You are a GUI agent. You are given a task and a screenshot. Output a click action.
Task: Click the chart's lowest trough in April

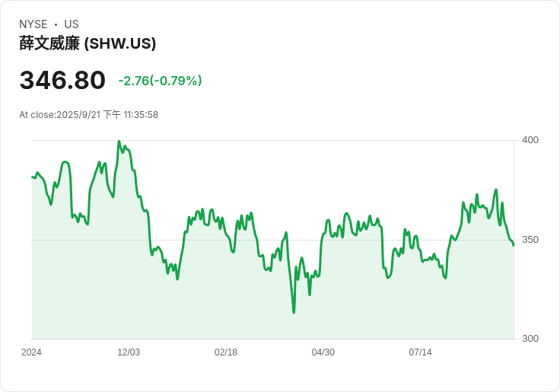pyautogui.click(x=294, y=313)
